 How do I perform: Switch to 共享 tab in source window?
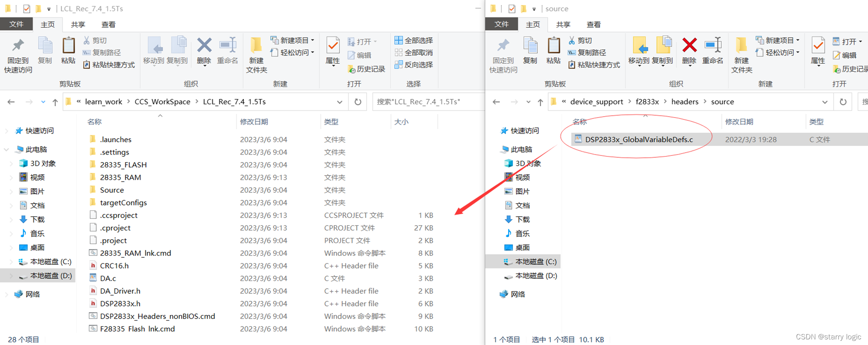pos(563,25)
